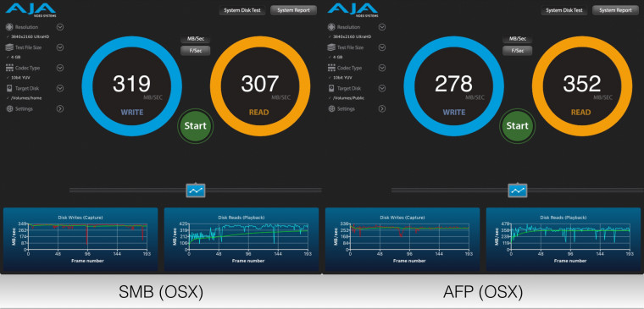Click 3840x2160 UltraHD value in SMB window

pos(31,36)
